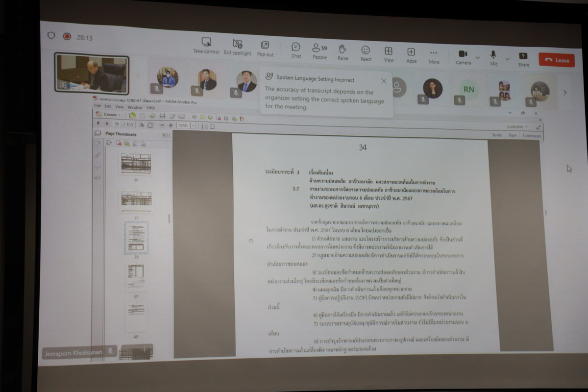Viewport: 588px width, 392px height.
Task: Zoom out with the minus button
Action: coord(162,125)
